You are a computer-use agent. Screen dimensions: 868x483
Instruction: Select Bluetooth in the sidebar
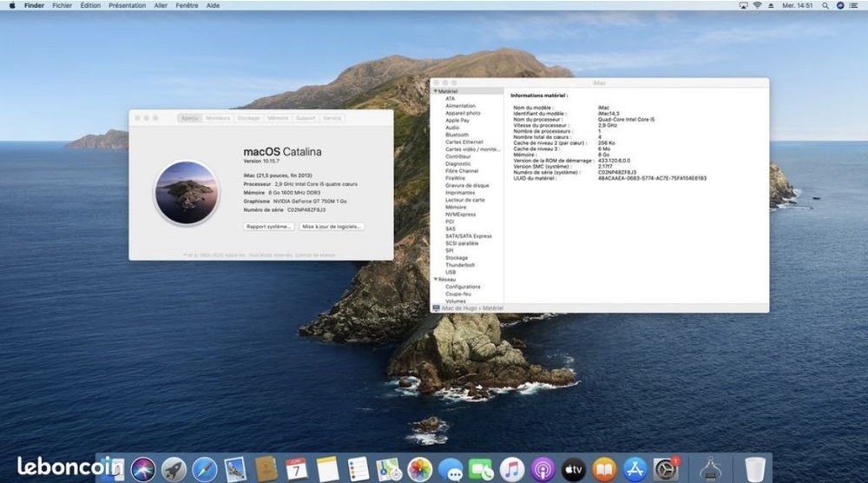(457, 135)
